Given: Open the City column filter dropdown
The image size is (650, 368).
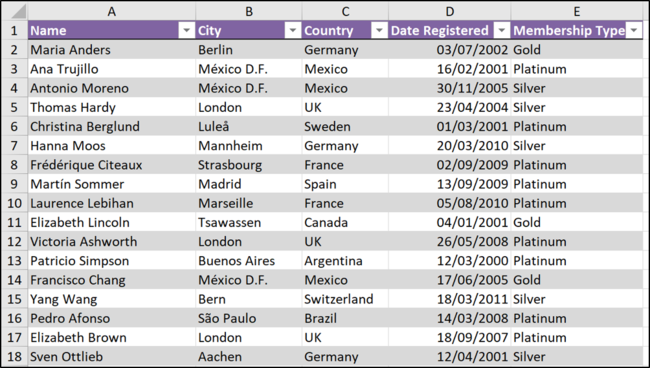Looking at the screenshot, I should click(293, 31).
